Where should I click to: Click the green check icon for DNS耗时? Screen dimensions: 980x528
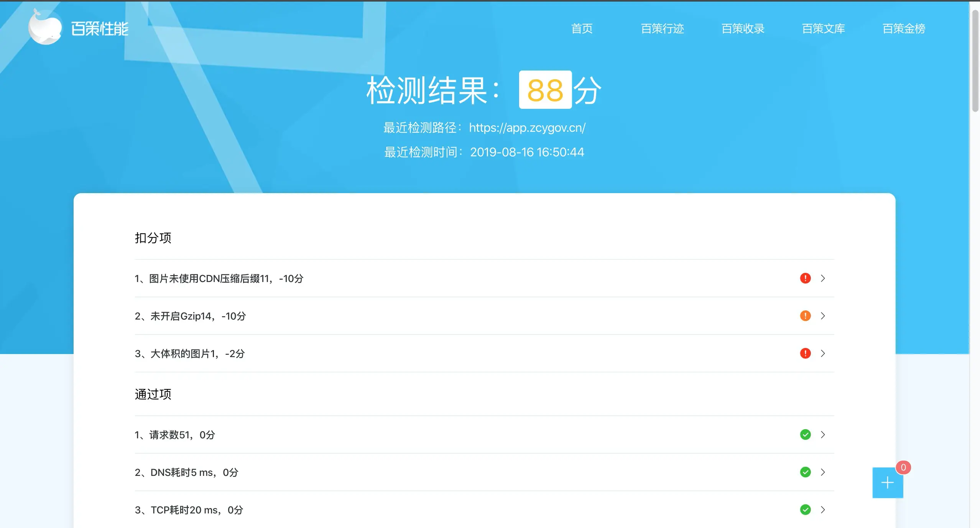click(805, 472)
